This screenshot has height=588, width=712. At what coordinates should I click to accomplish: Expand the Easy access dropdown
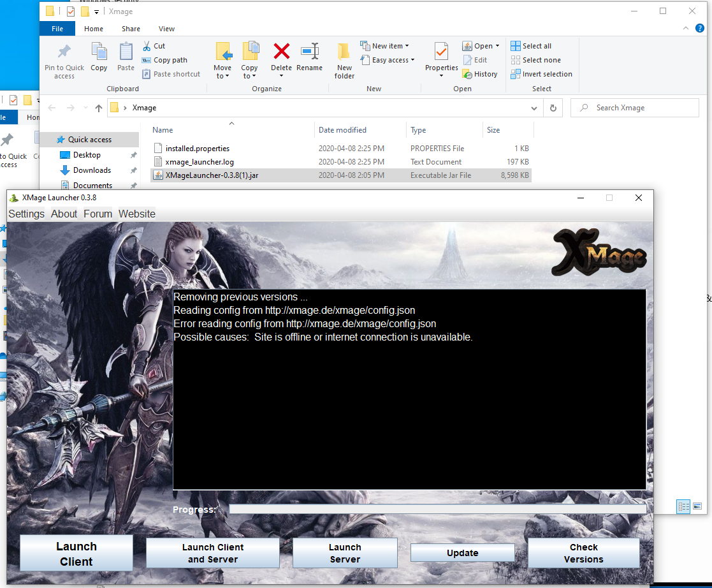click(x=388, y=60)
